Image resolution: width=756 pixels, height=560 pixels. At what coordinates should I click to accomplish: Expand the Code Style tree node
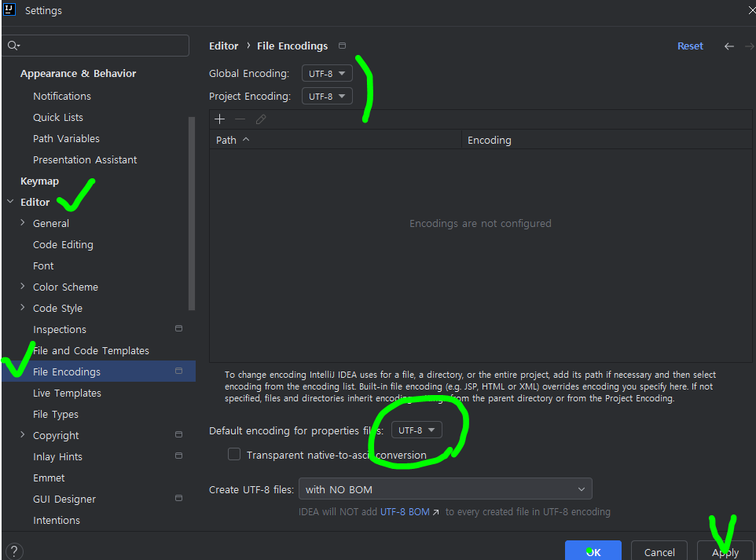pos(23,307)
